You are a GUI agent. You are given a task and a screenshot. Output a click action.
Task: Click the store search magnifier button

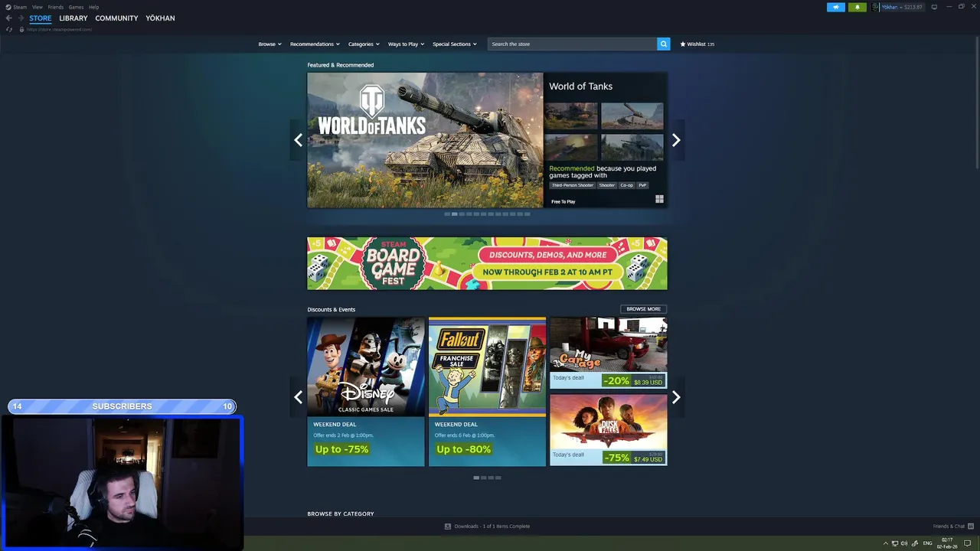[x=664, y=44]
